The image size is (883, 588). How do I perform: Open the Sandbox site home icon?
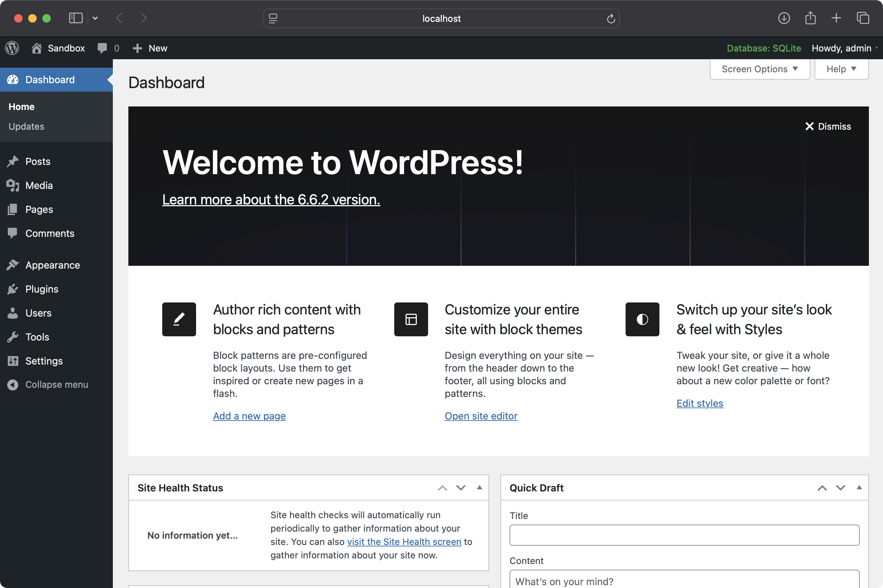click(36, 48)
